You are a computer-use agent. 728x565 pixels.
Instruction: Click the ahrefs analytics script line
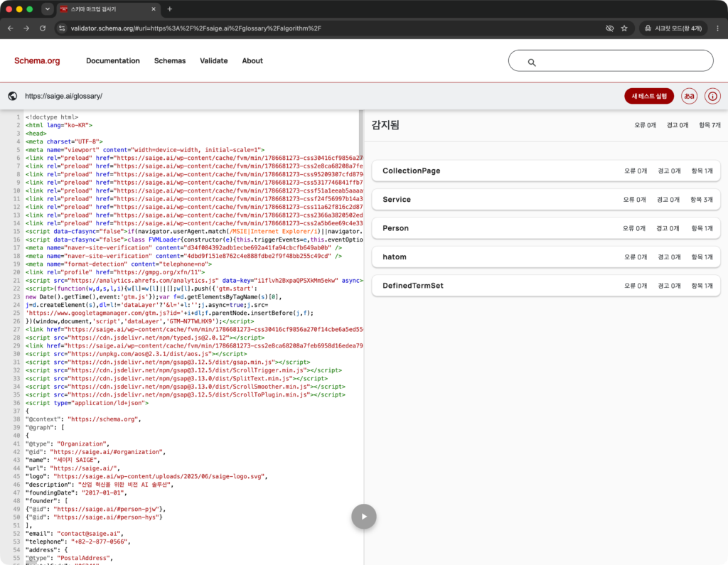194,281
